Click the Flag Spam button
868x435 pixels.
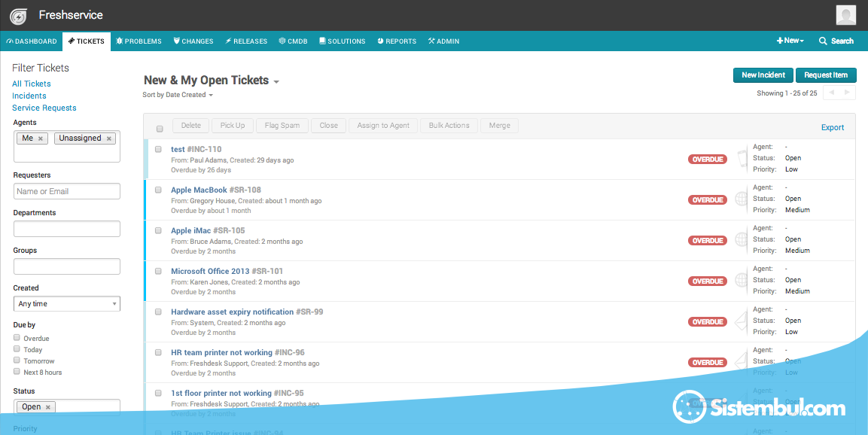(x=282, y=126)
